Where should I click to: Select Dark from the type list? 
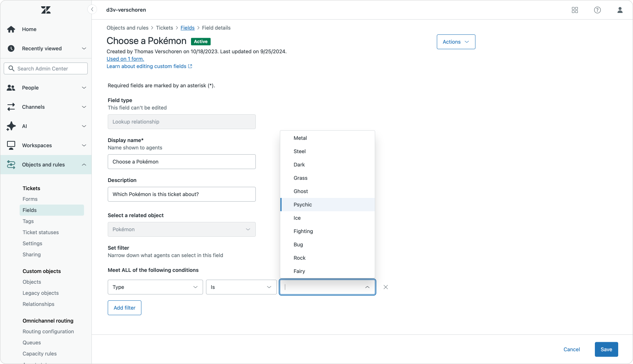(328, 165)
